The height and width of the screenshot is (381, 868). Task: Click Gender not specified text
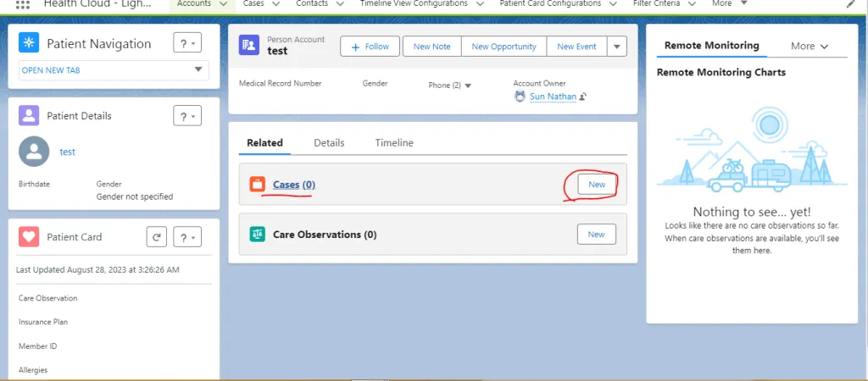tap(135, 196)
